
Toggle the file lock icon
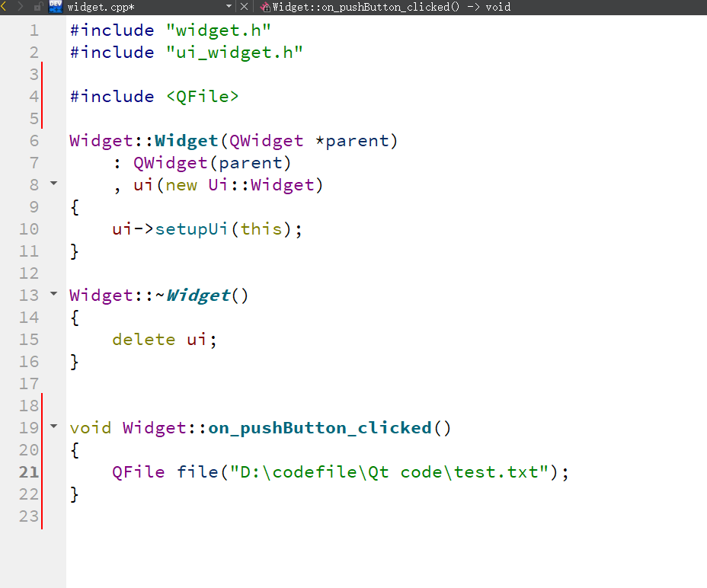point(38,6)
